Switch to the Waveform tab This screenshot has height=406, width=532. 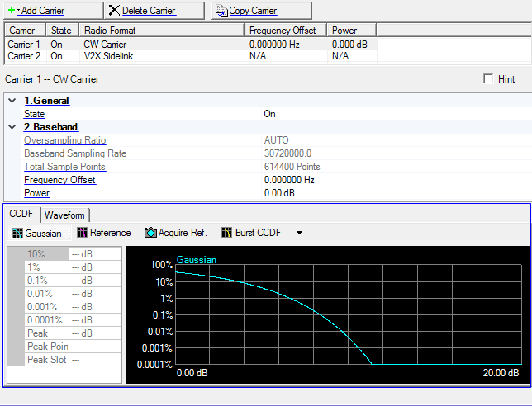point(64,215)
